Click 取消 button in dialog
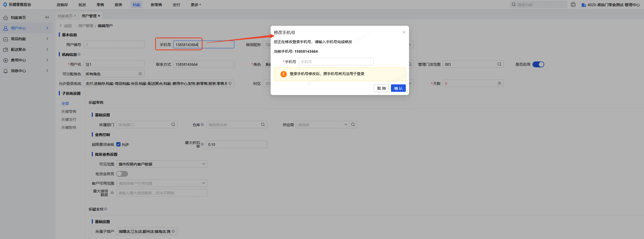644x239 pixels. (x=381, y=88)
